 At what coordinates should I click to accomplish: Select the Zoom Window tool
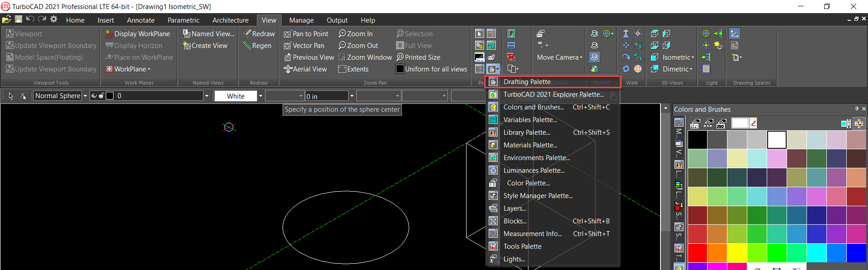(365, 57)
